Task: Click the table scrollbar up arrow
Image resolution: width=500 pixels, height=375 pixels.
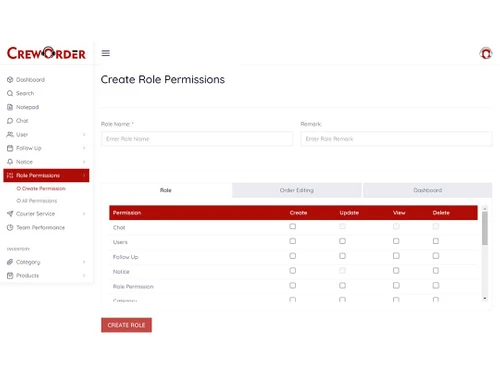Action: click(x=485, y=209)
